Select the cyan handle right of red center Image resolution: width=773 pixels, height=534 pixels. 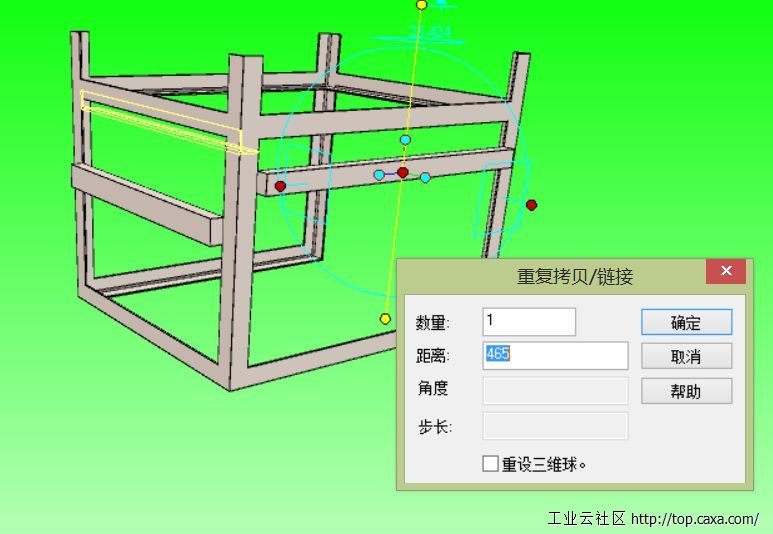[425, 178]
